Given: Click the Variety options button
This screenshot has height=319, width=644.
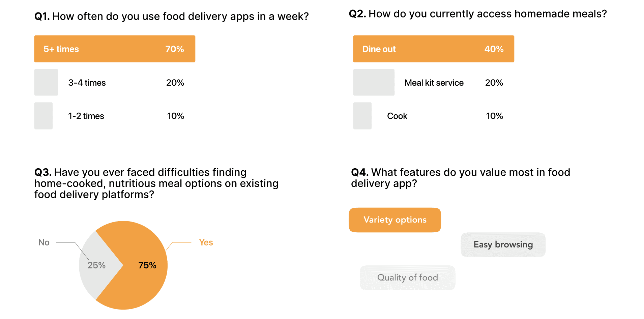Looking at the screenshot, I should tap(395, 220).
